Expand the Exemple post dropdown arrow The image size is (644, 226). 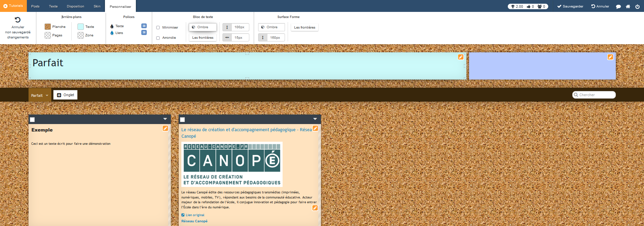point(165,119)
